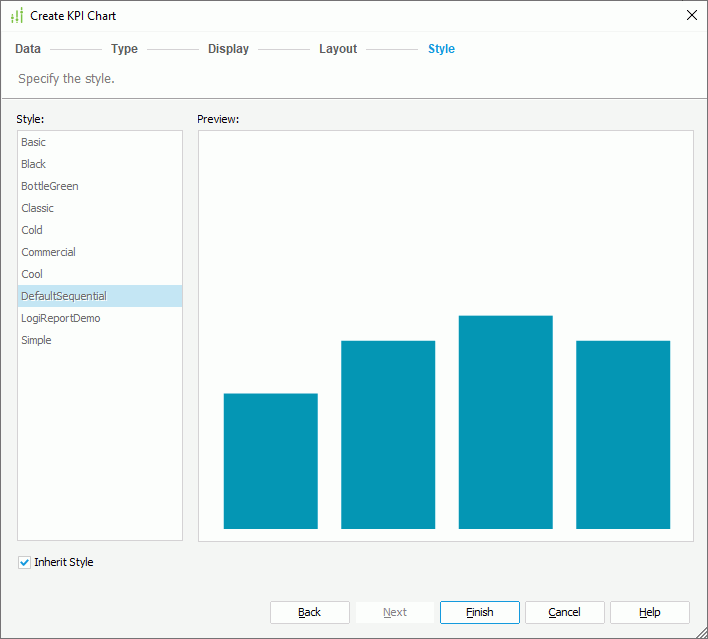Go to the Data wizard step

[28, 49]
